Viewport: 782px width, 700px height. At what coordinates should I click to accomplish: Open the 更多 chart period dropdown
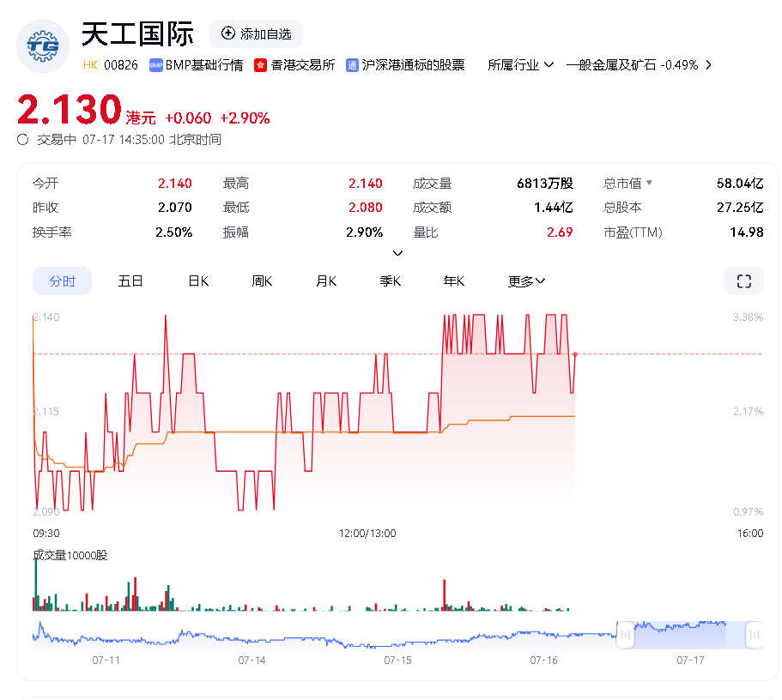point(526,281)
